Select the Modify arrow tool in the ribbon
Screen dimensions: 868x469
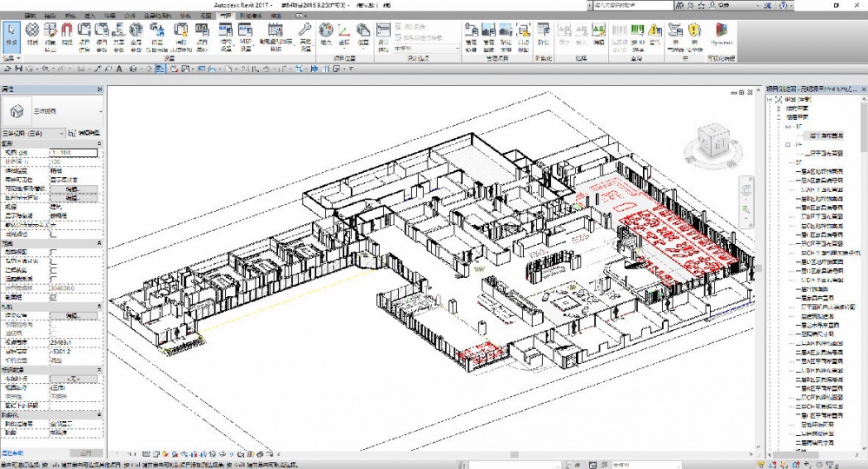pos(11,35)
